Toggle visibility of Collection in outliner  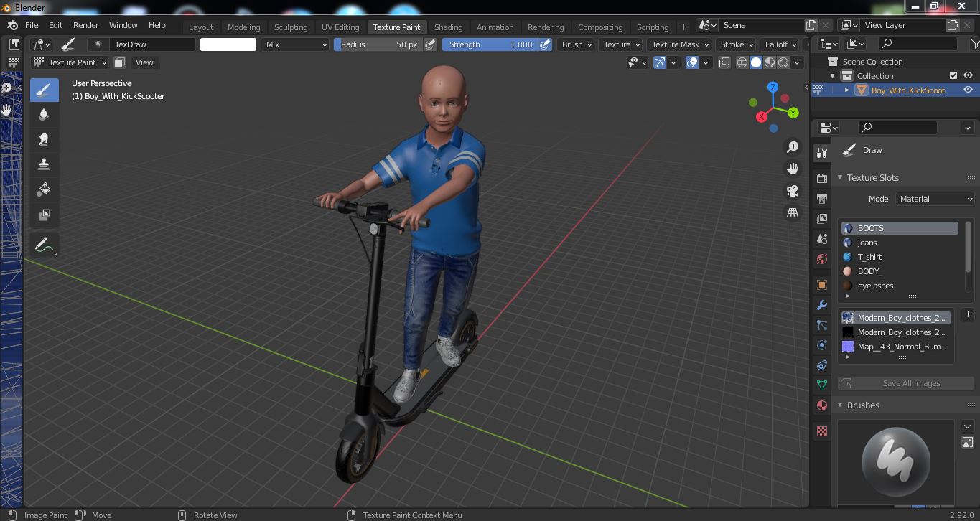968,75
